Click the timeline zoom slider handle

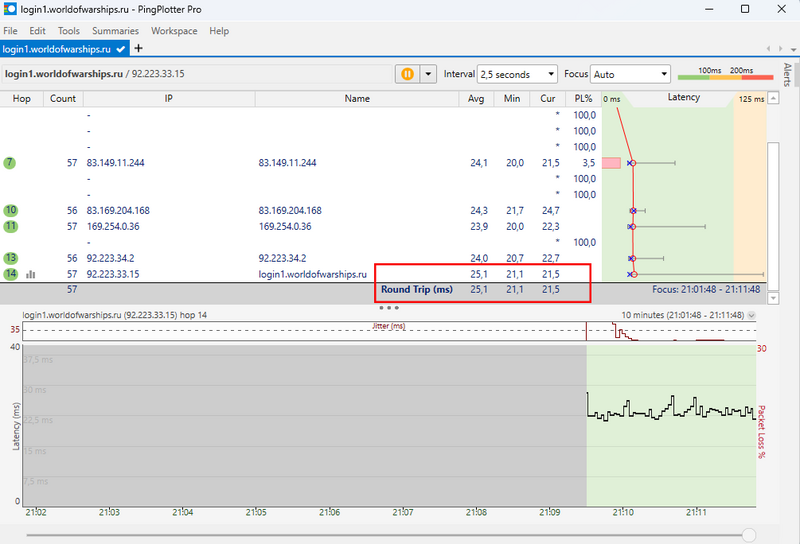click(x=748, y=535)
